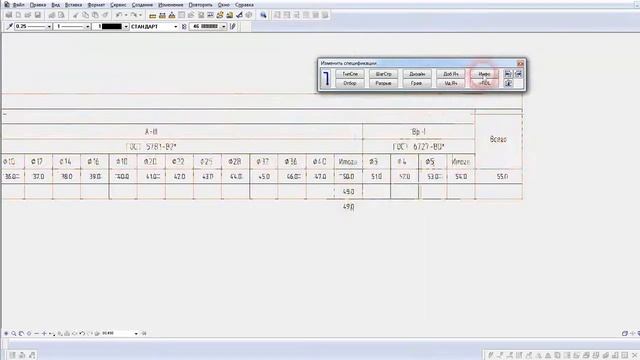Image resolution: width=640 pixels, height=360 pixels.
Task: Click the Copy icon in toolbar
Action: 86,15
